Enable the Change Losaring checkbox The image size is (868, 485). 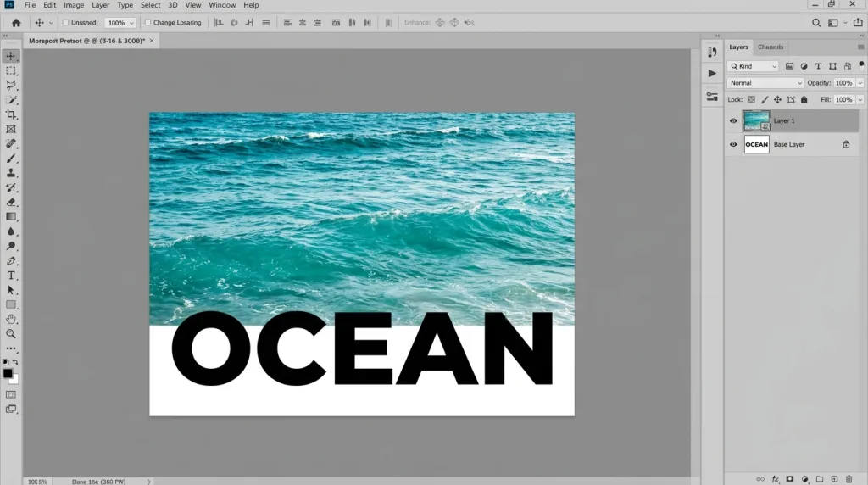[x=147, y=23]
